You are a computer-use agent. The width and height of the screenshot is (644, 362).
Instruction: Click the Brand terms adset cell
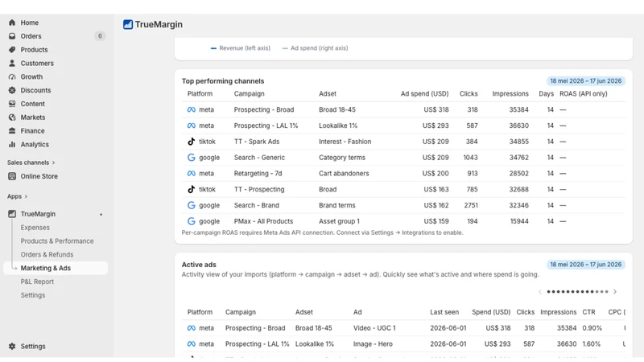click(x=336, y=205)
